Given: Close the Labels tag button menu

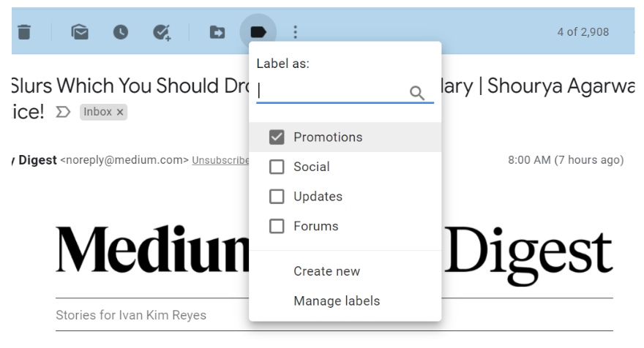Looking at the screenshot, I should (258, 32).
